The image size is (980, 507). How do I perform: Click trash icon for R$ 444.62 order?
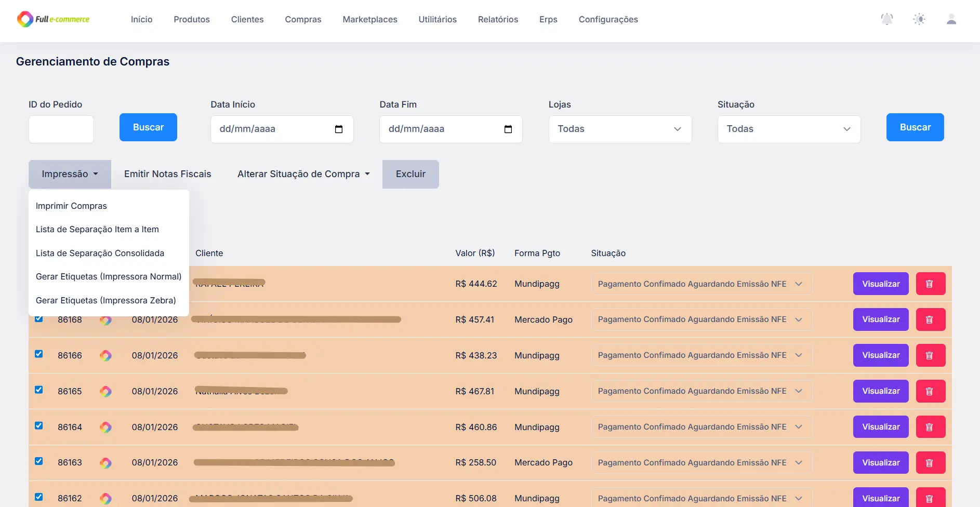tap(930, 284)
